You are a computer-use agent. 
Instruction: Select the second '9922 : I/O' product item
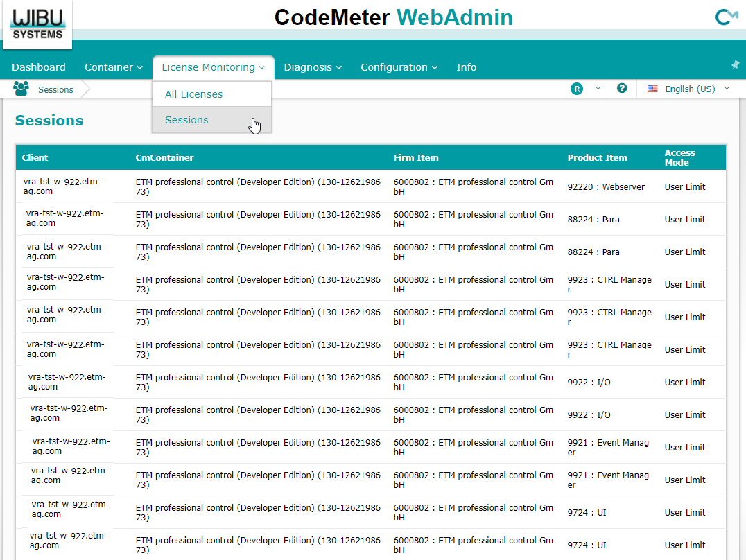[x=589, y=415]
